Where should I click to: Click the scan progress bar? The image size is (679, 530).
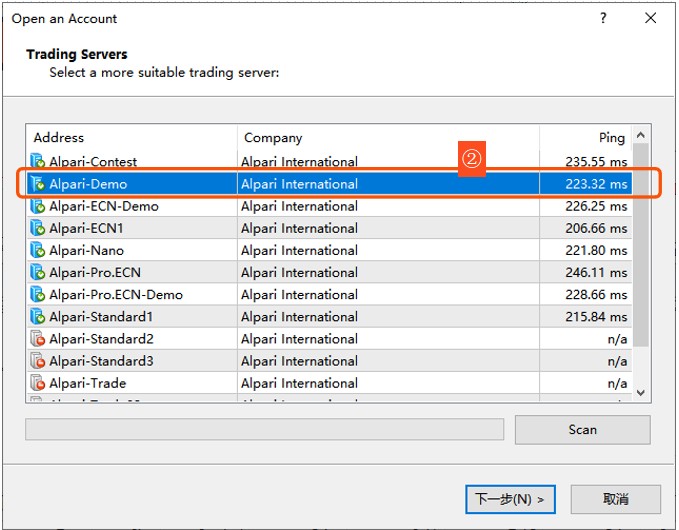coord(265,429)
